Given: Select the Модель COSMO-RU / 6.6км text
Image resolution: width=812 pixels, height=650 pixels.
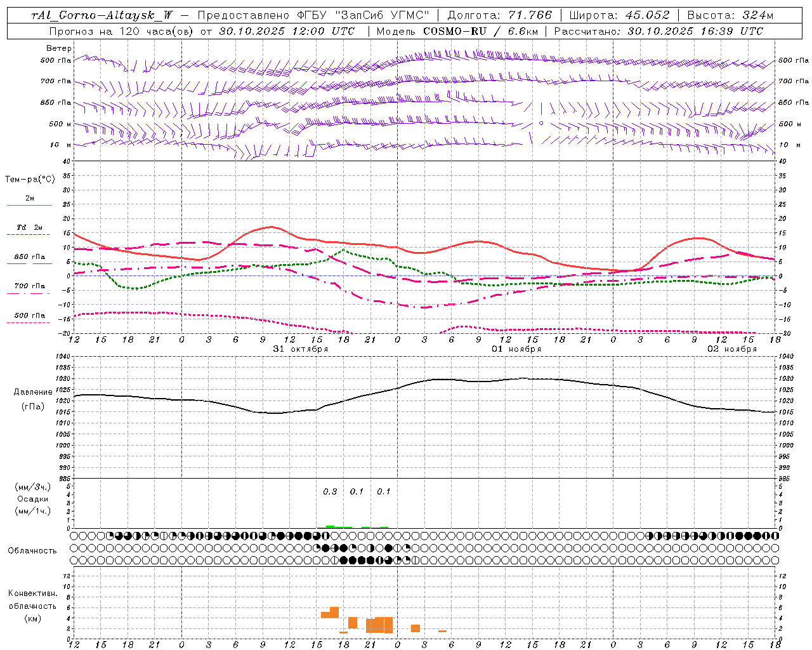Looking at the screenshot, I should tap(457, 31).
